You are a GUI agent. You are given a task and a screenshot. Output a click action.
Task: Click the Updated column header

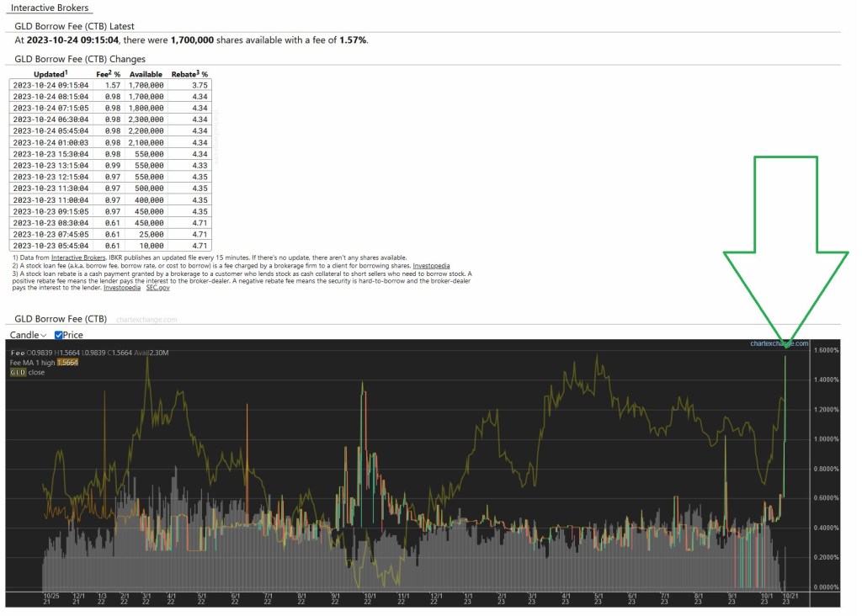[50, 74]
